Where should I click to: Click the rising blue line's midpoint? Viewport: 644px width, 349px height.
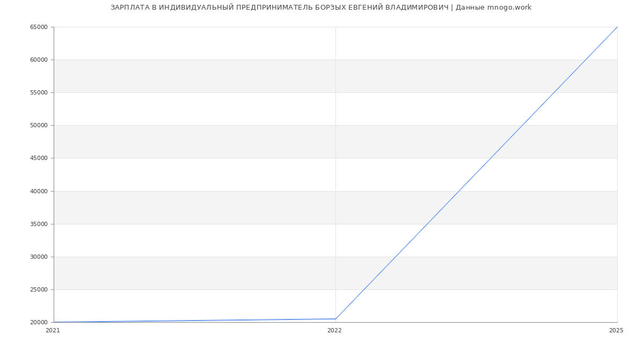coord(477,173)
